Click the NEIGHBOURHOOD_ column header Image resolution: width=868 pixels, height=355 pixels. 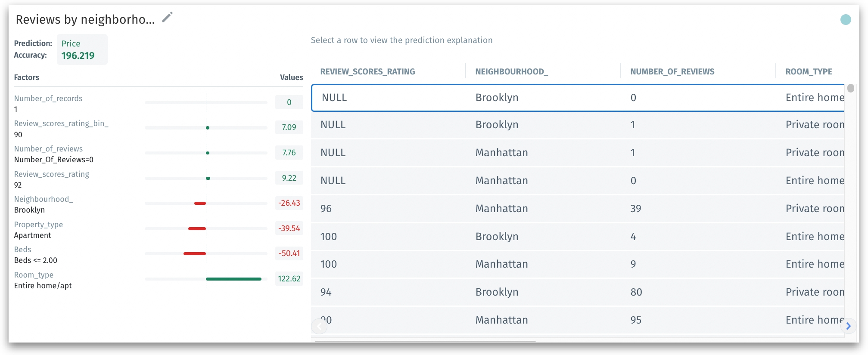[511, 71]
